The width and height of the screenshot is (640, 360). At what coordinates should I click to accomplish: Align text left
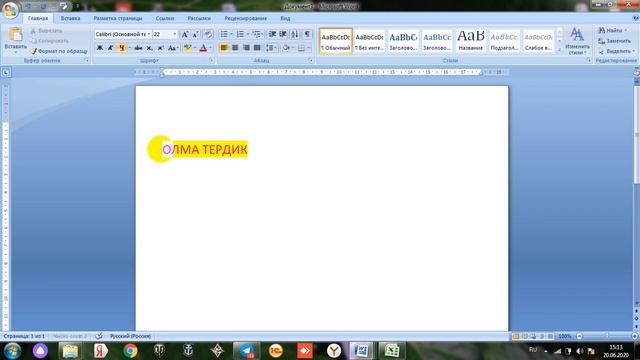[224, 48]
